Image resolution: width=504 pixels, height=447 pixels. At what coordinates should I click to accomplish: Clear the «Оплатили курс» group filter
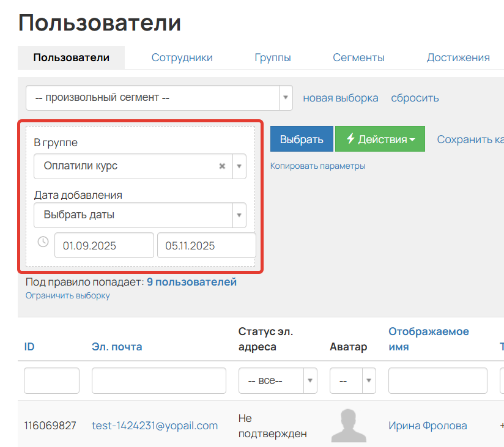pyautogui.click(x=221, y=166)
